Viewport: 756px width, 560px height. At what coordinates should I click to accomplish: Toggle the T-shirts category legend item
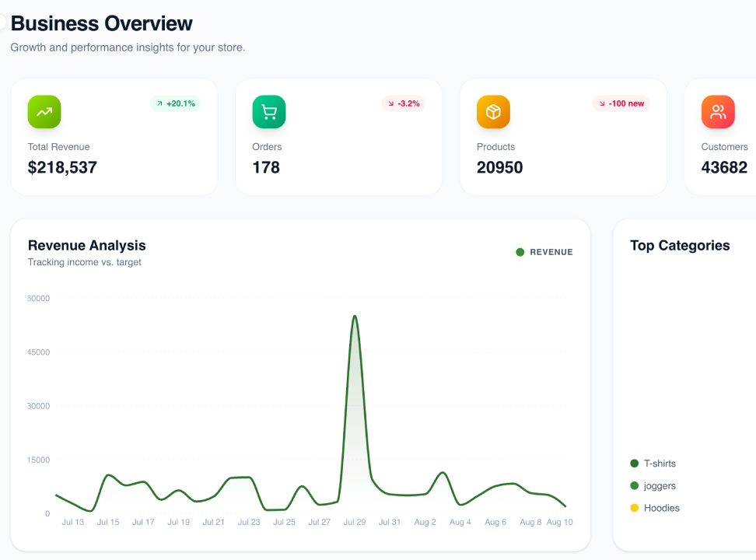653,464
